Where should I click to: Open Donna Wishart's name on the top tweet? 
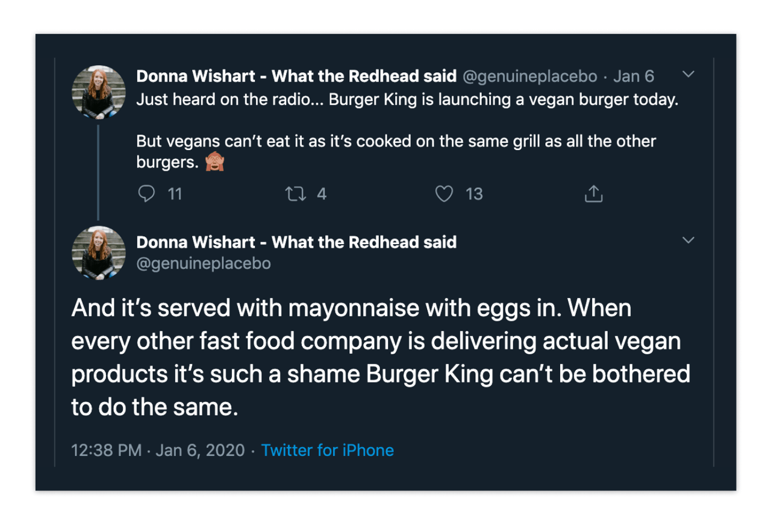pos(296,77)
